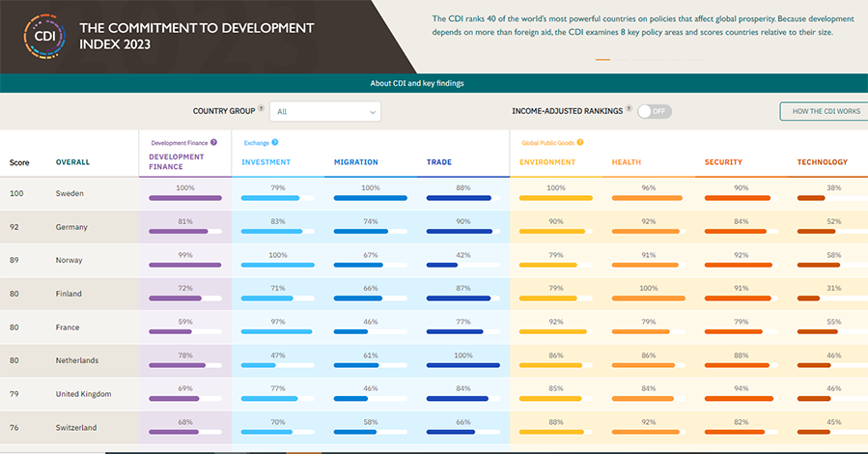This screenshot has height=454, width=868.
Task: Click Income-Adjusted Rankings help question mark
Action: click(629, 108)
